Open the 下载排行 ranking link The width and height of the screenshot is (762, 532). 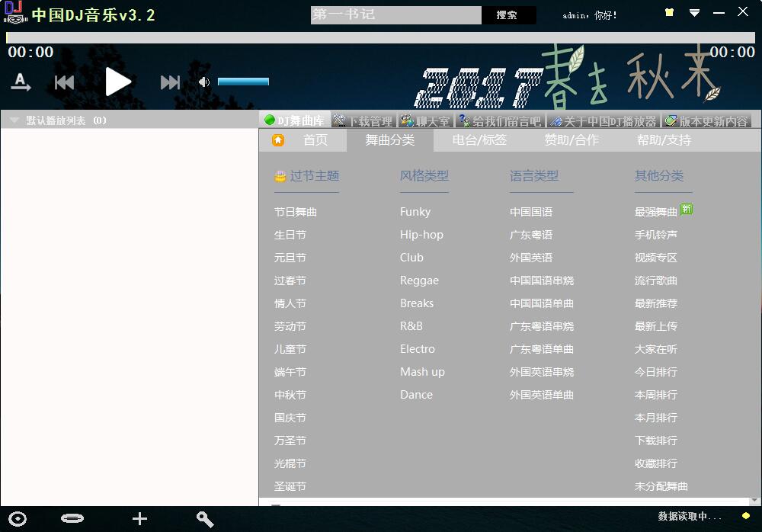[x=655, y=441]
